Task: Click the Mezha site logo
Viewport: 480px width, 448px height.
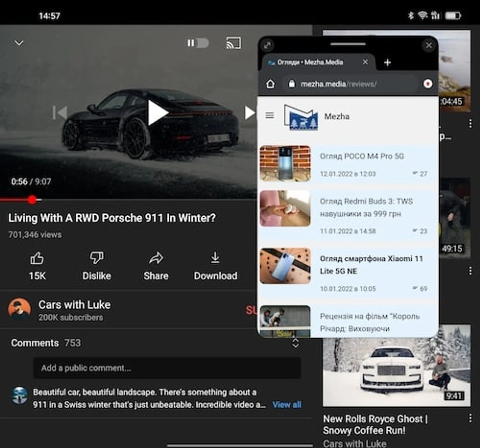Action: tap(301, 117)
